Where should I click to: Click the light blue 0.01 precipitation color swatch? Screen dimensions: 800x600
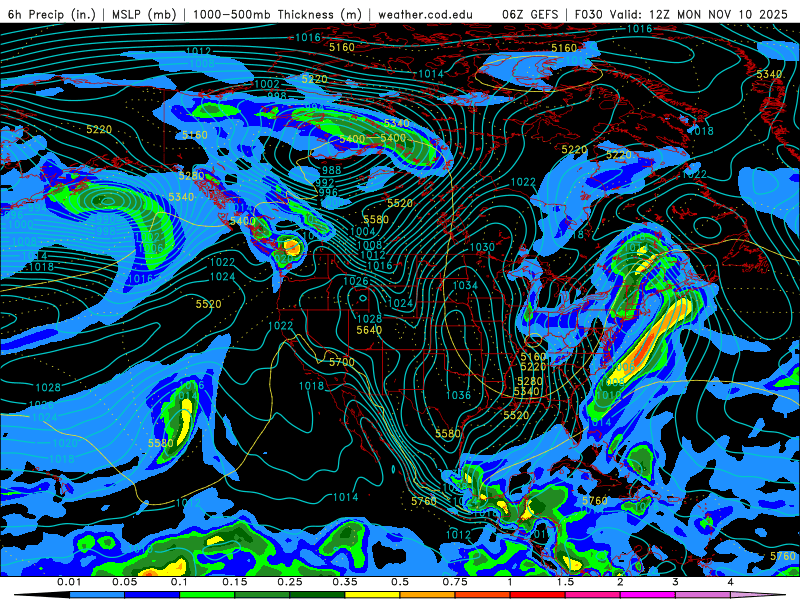click(97, 595)
